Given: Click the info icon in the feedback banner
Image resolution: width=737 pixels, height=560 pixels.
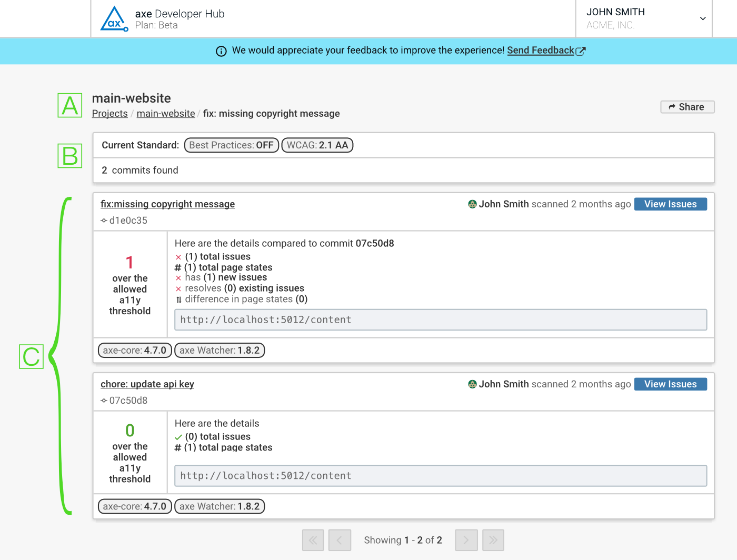Looking at the screenshot, I should (x=221, y=51).
